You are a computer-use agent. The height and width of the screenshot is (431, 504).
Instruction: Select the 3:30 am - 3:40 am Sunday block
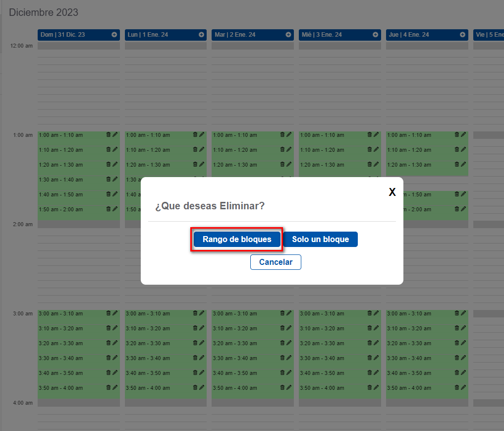point(69,358)
